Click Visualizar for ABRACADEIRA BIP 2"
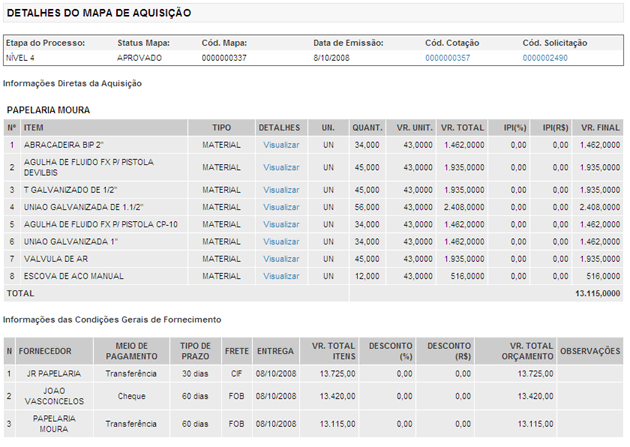Image resolution: width=630 pixels, height=447 pixels. point(281,145)
